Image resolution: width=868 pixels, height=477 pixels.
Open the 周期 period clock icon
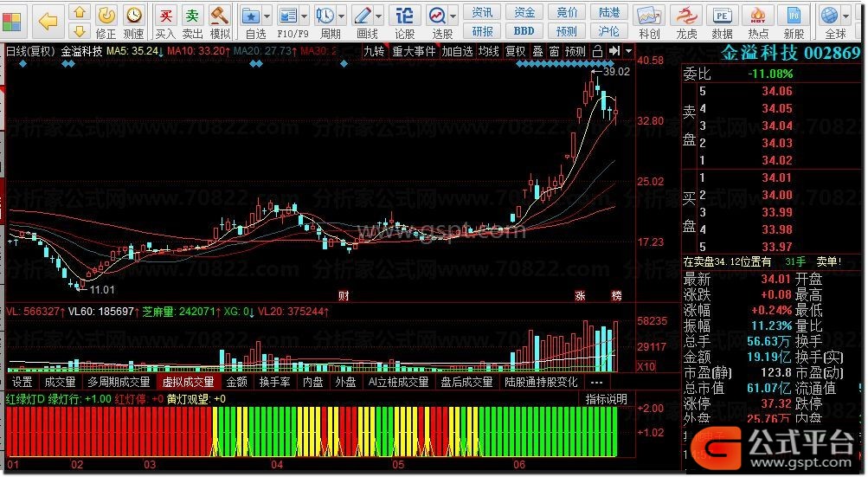click(325, 16)
